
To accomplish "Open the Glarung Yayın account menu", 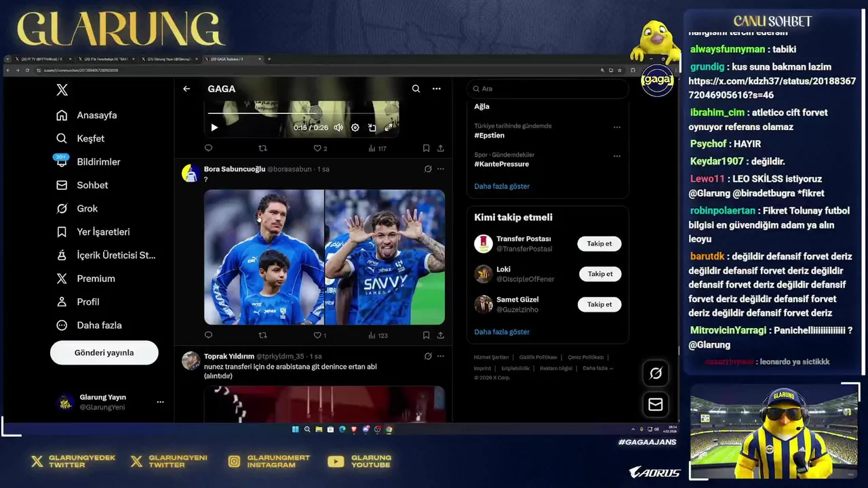I will click(110, 402).
